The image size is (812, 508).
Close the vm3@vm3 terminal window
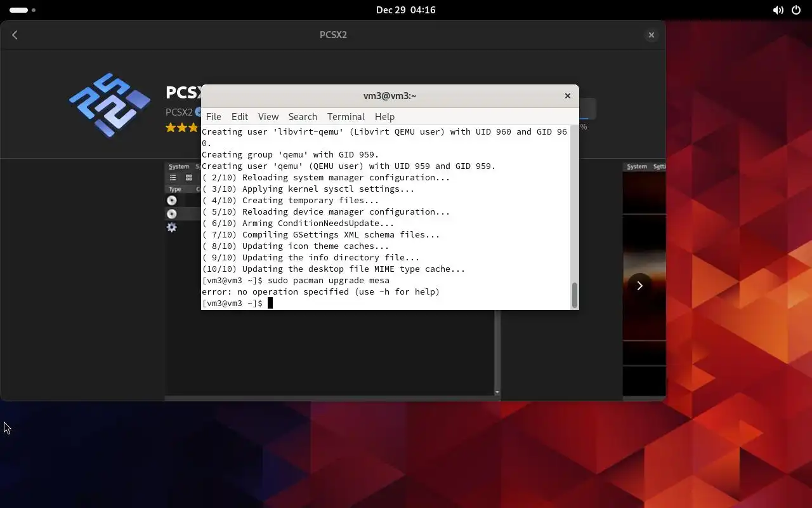(568, 96)
